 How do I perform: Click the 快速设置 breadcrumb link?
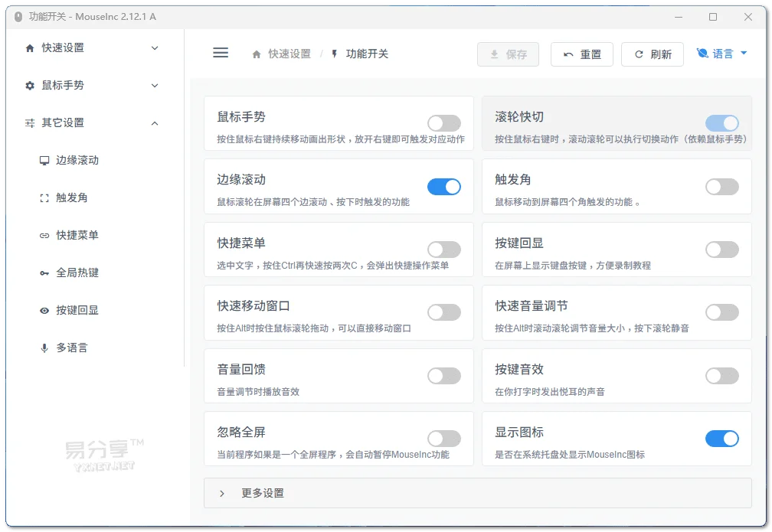coord(289,54)
